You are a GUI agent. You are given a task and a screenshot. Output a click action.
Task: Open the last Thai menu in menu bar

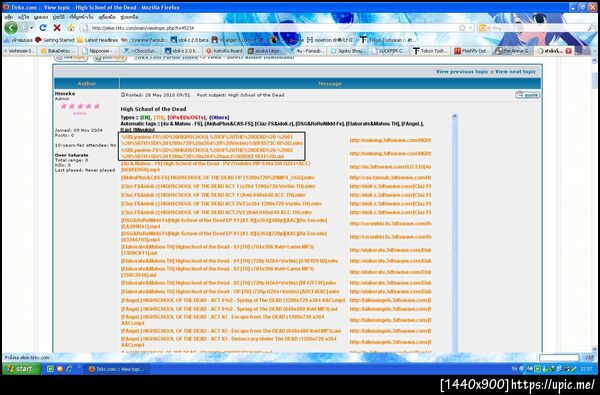click(130, 17)
